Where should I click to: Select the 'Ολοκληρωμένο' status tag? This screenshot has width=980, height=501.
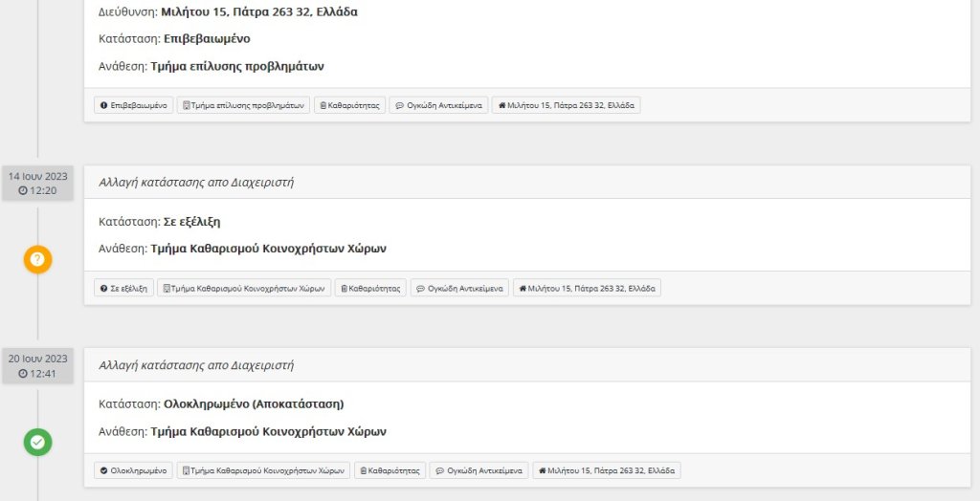(134, 470)
